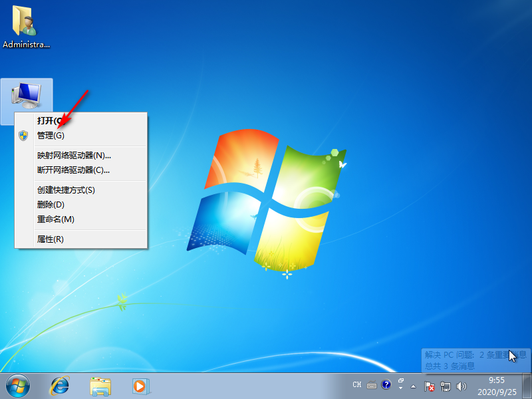This screenshot has width=532, height=399.
Task: Click 映射网络驱动器(N)... menu entry
Action: click(74, 156)
